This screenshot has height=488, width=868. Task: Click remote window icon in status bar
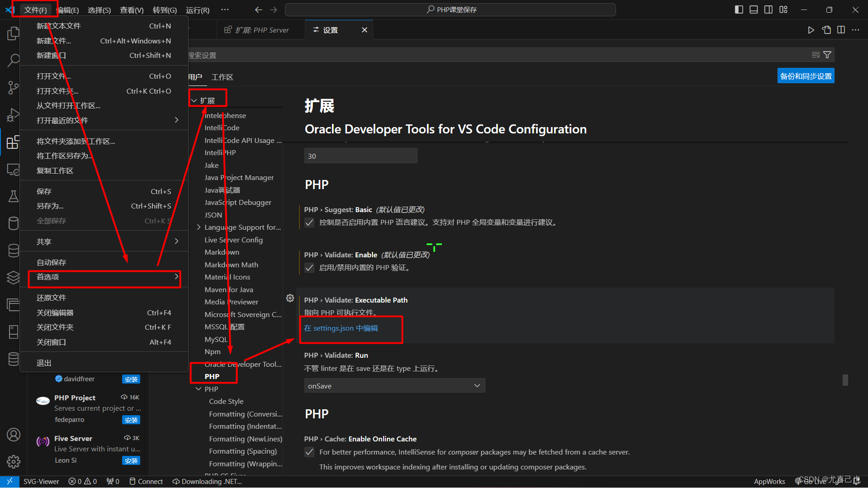(9, 482)
